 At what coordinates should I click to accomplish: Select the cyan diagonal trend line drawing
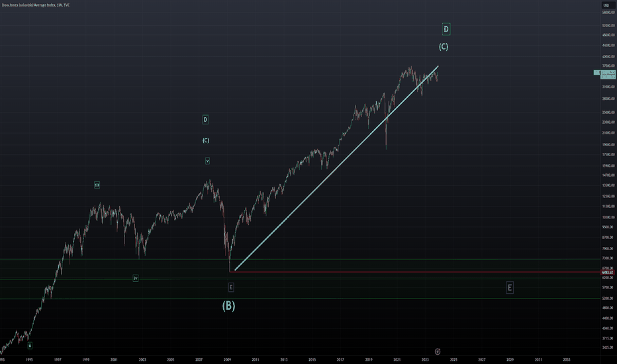pos(336,168)
